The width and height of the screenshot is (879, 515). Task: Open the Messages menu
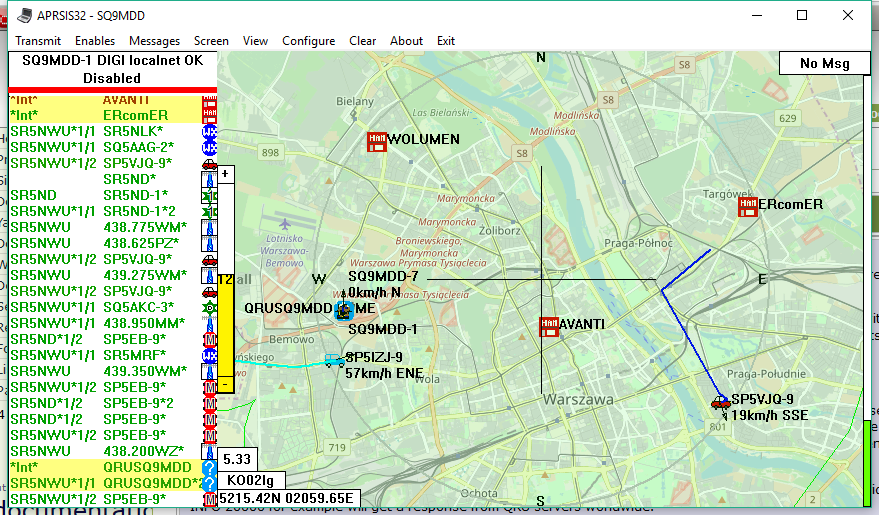pyautogui.click(x=154, y=41)
